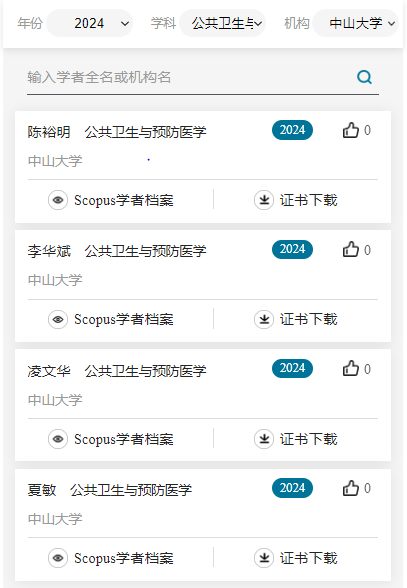Like 陈裕明 with the thumbs-up icon
Viewport: 407px width, 588px height.
[x=351, y=130]
